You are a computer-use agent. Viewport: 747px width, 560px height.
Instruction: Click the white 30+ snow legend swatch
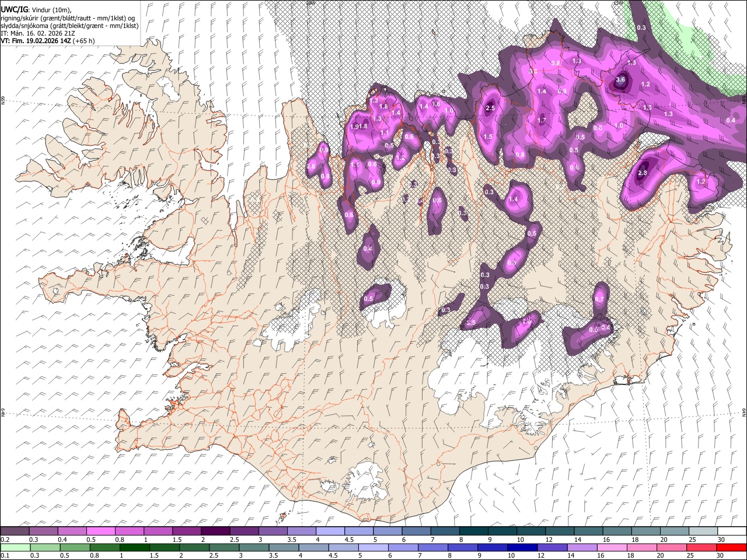click(x=731, y=531)
